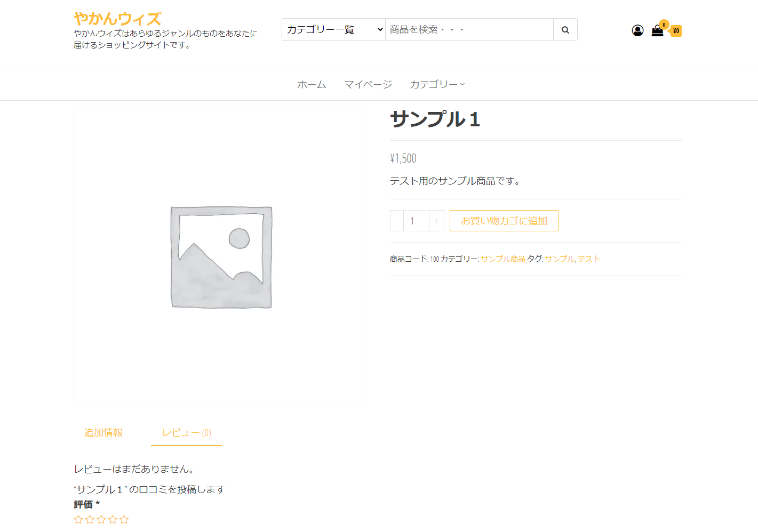Select the レビュー (0) tab
The width and height of the screenshot is (758, 532).
tap(186, 433)
